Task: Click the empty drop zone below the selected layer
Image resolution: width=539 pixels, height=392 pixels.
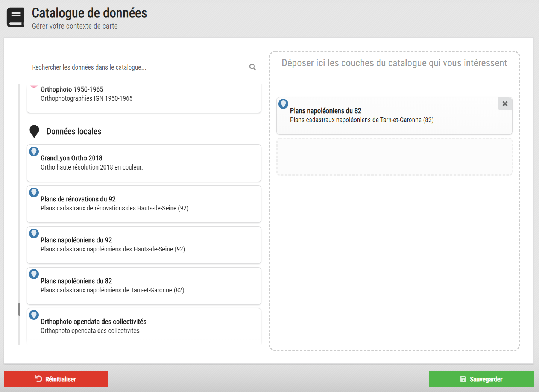Action: [x=394, y=156]
